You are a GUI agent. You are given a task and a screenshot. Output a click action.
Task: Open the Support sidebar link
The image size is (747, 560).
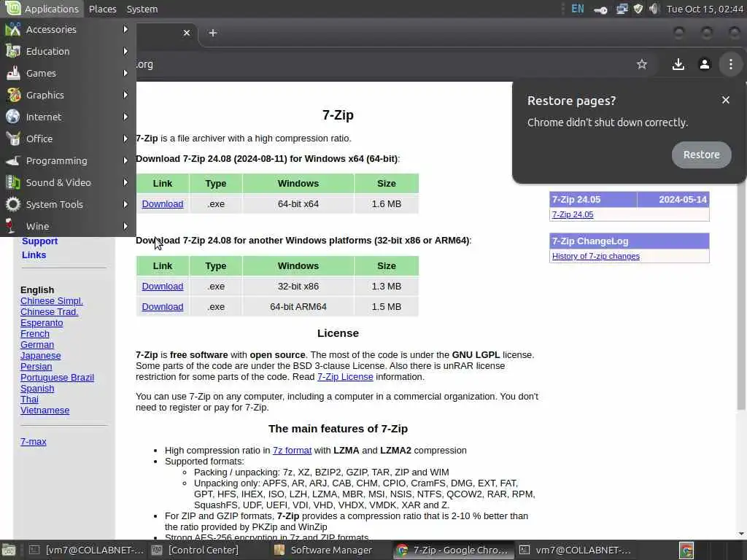tap(39, 241)
